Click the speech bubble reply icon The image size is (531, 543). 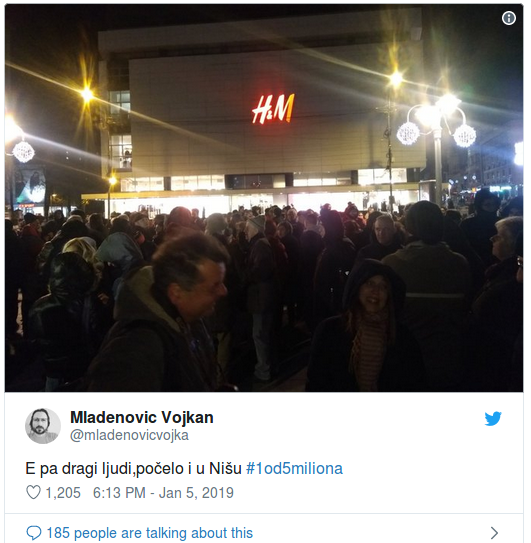click(34, 533)
